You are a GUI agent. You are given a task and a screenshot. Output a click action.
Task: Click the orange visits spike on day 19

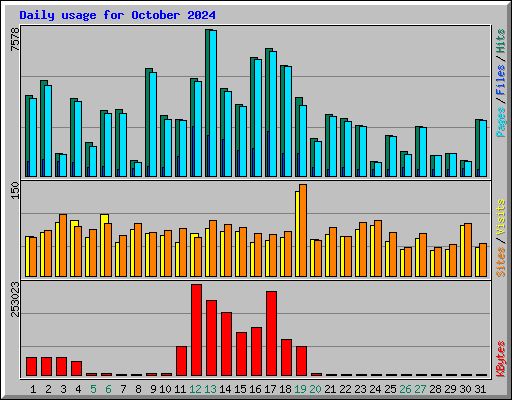[303, 230]
